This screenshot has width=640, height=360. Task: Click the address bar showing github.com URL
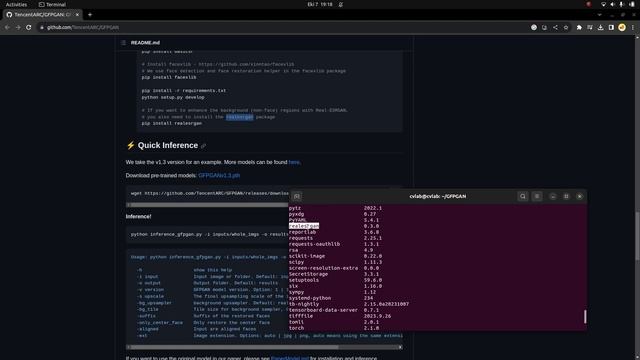pos(282,27)
